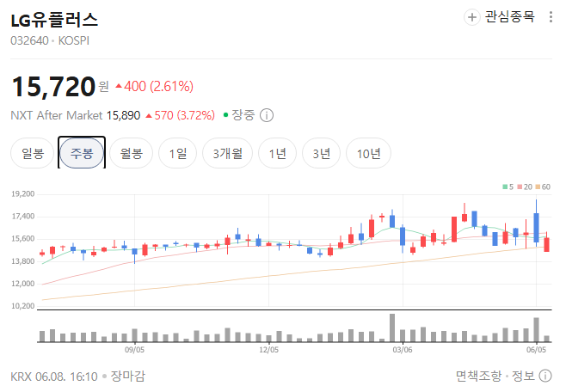Click the green 5-period moving average legend
The image size is (566, 392).
click(x=508, y=187)
